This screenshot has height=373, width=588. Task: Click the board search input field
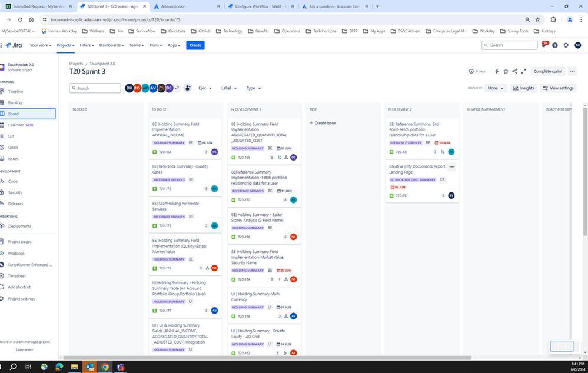point(95,88)
